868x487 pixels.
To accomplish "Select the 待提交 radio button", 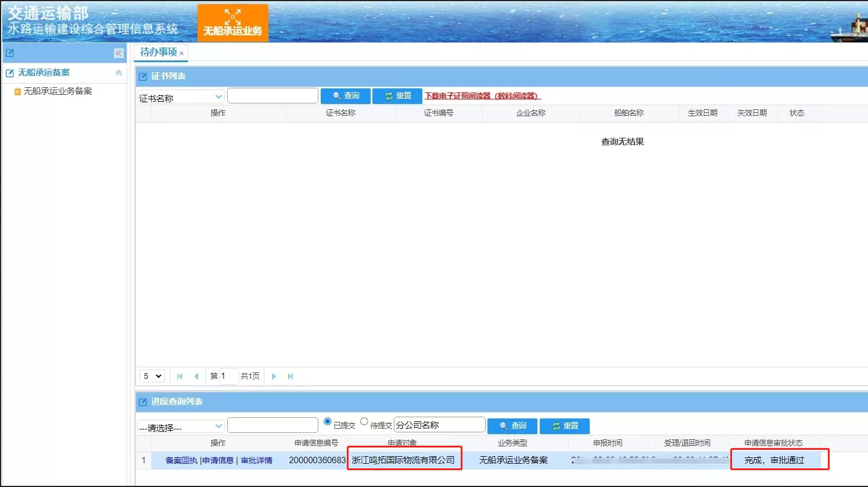I will 364,421.
